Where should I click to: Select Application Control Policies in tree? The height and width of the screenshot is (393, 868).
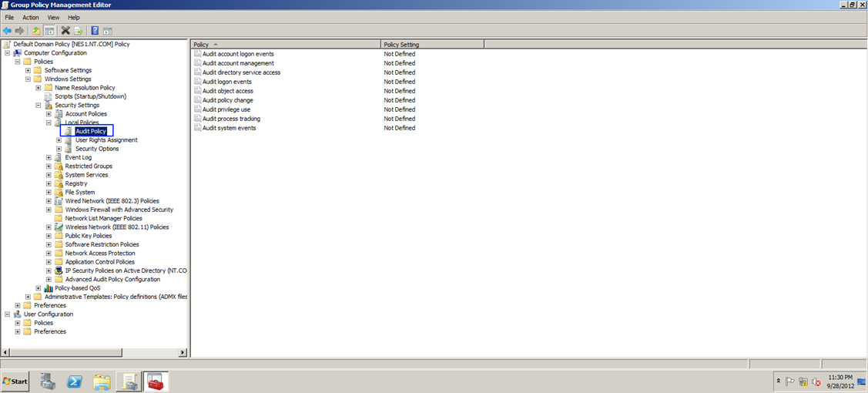pyautogui.click(x=99, y=261)
